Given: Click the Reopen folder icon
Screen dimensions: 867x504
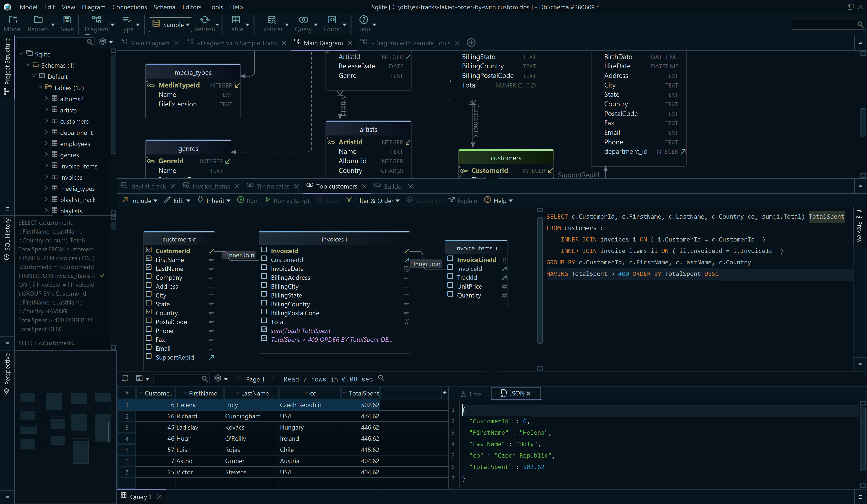Looking at the screenshot, I should coord(38,20).
